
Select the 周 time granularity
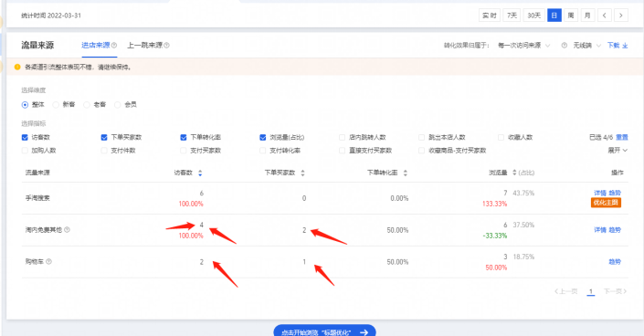(x=571, y=16)
